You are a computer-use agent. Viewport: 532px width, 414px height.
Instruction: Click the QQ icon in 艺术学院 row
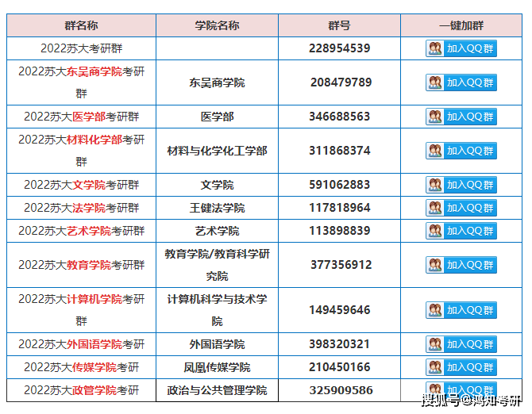click(x=435, y=231)
